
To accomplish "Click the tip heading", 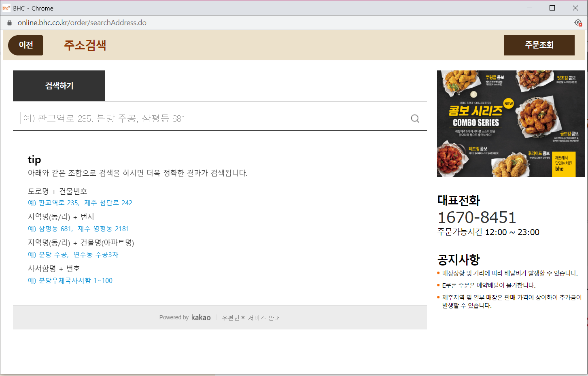I will point(34,159).
